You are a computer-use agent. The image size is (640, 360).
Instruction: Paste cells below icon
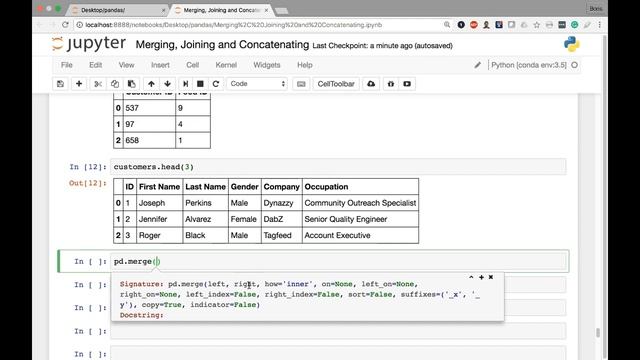pyautogui.click(x=131, y=84)
